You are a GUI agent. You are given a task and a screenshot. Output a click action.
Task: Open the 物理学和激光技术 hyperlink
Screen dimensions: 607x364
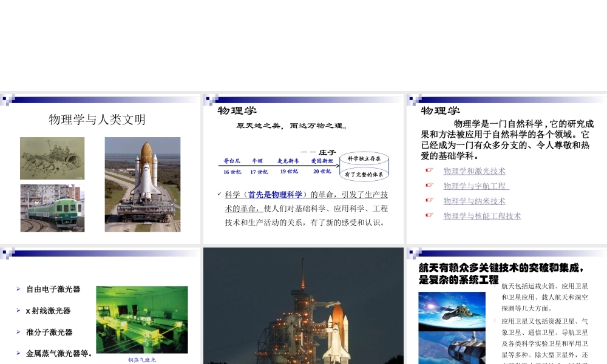pyautogui.click(x=473, y=170)
